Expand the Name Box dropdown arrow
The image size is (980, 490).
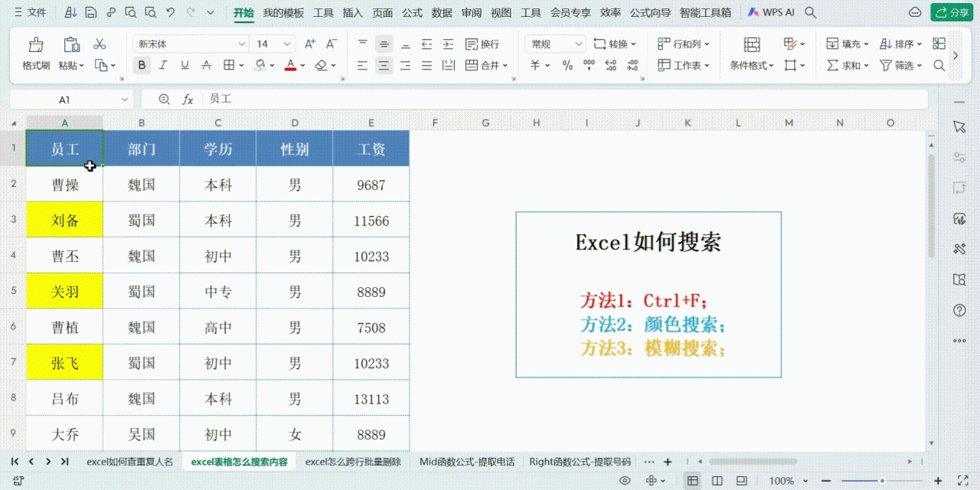tap(125, 100)
